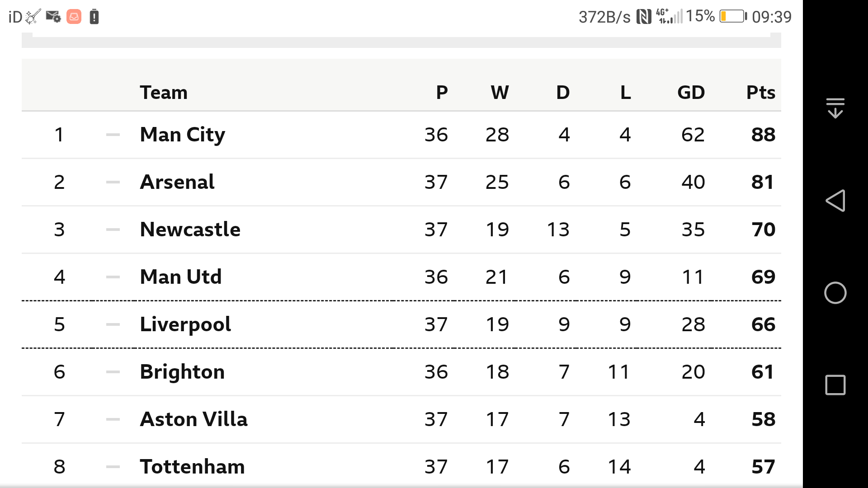Tap the orange inbox notification icon
868x488 pixels.
pos(74,17)
